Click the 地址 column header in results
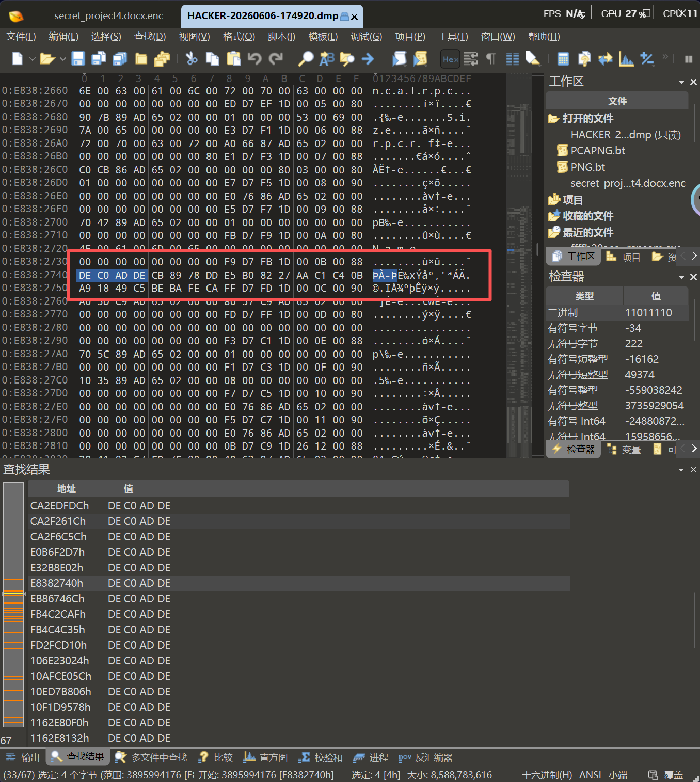The image size is (700, 782). point(67,489)
